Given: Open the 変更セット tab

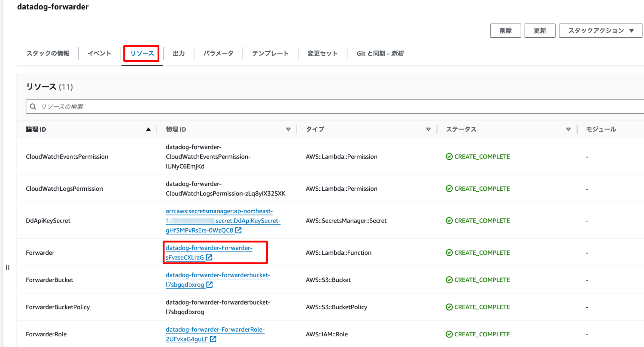Looking at the screenshot, I should coord(322,53).
